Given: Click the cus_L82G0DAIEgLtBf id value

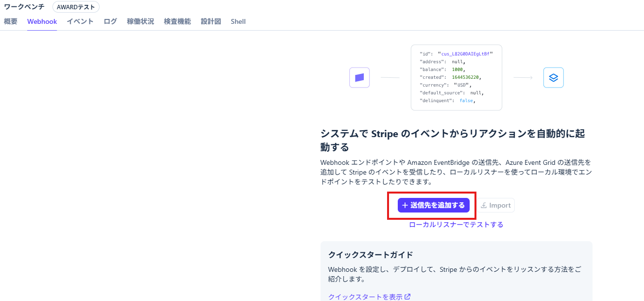Looking at the screenshot, I should coord(465,53).
